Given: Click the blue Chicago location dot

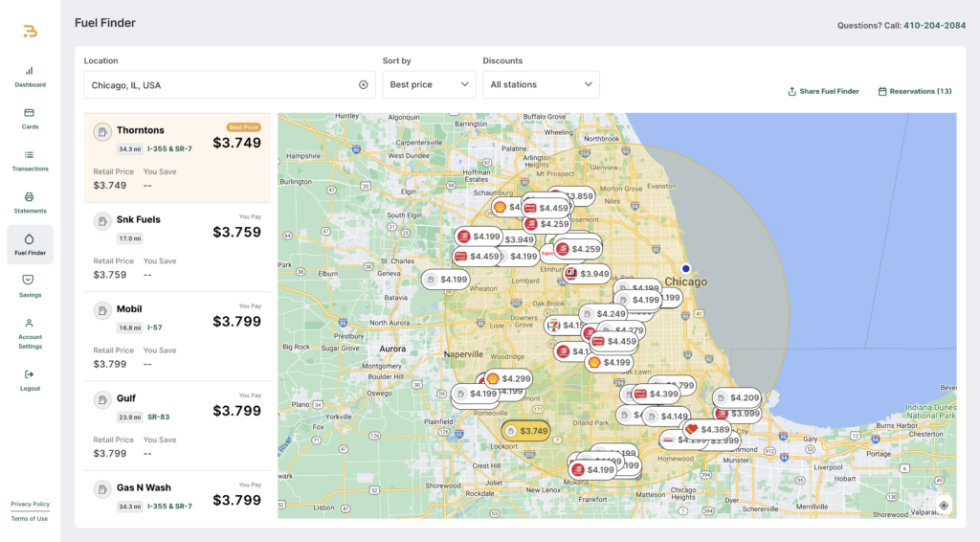Looking at the screenshot, I should (685, 269).
